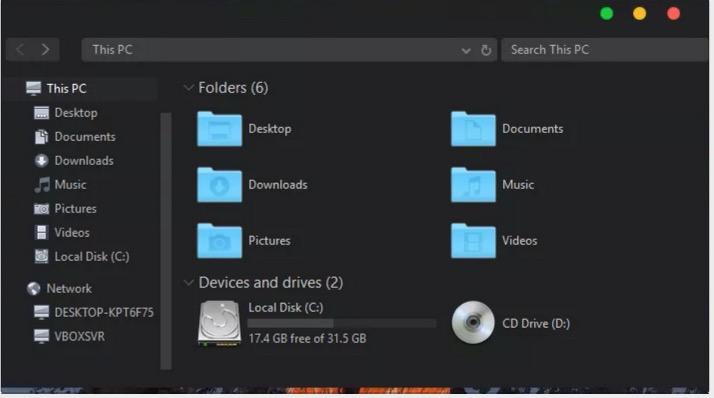Image resolution: width=714 pixels, height=398 pixels.
Task: Focus the Search This PC field
Action: (x=605, y=50)
